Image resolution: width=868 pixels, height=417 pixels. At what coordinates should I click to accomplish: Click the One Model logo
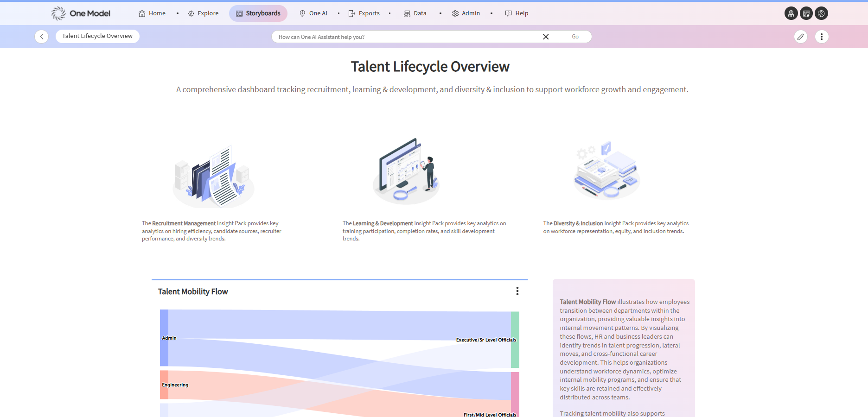[81, 13]
